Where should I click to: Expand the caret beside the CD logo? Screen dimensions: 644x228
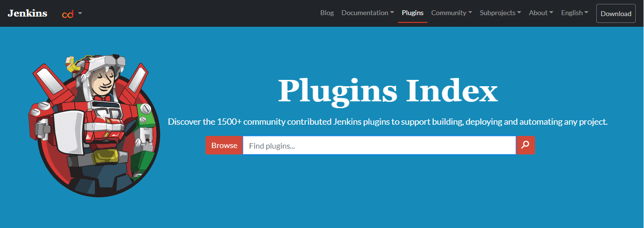click(80, 13)
